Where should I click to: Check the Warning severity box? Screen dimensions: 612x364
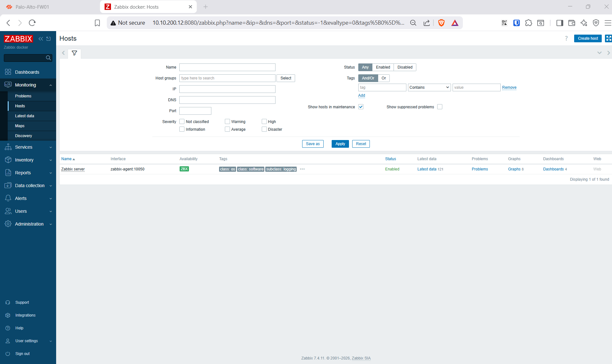pyautogui.click(x=227, y=121)
